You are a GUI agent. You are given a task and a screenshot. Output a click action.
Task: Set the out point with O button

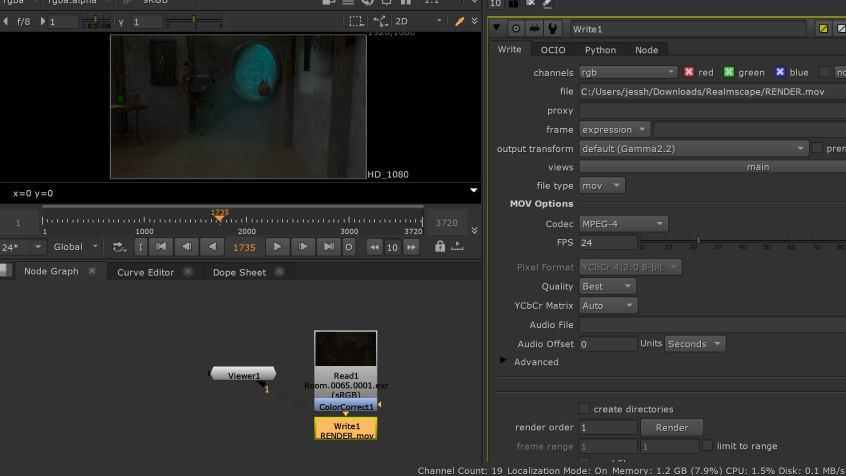349,247
